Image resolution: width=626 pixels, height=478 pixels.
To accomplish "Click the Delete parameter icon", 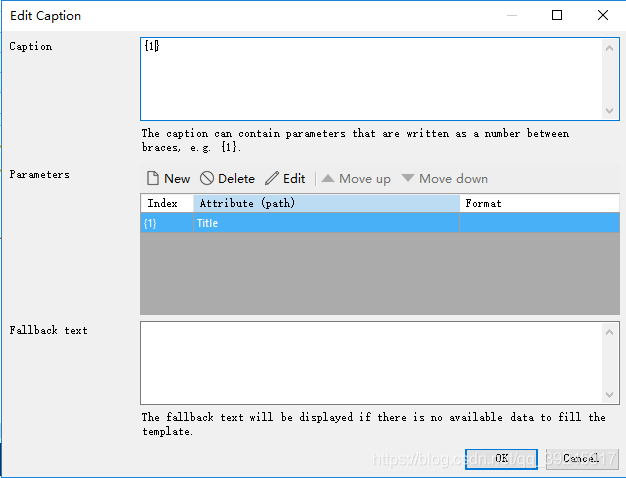I will tap(207, 179).
